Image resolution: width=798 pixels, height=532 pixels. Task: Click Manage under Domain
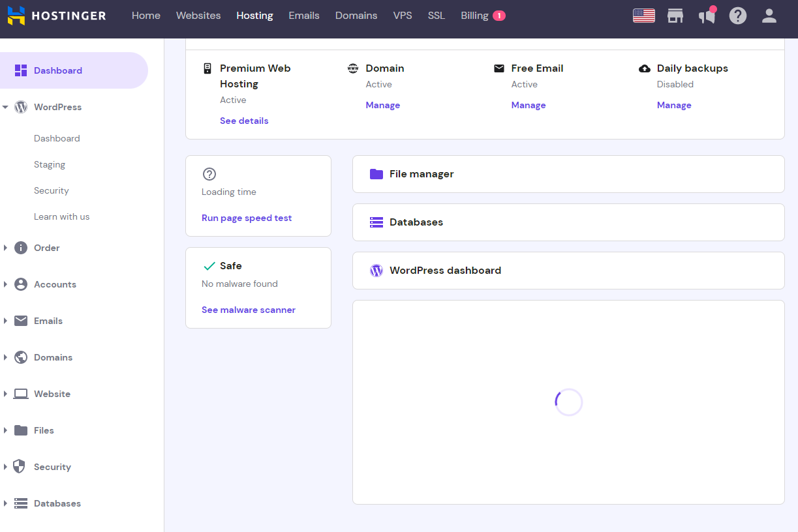tap(383, 105)
